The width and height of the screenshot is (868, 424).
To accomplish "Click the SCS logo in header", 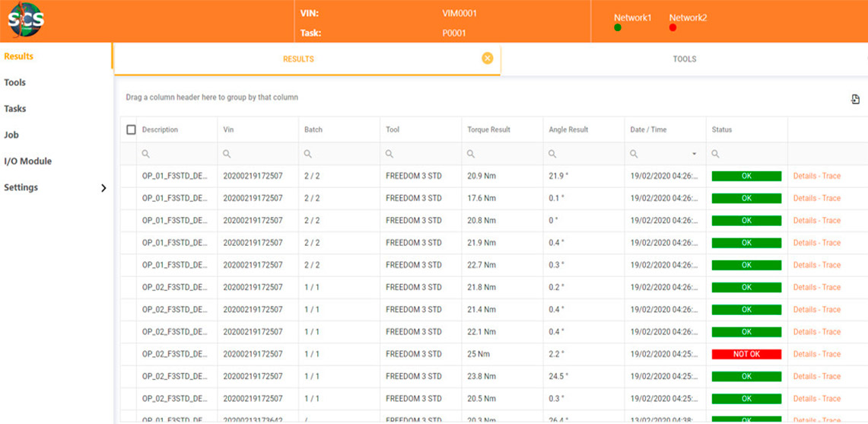I will tap(26, 19).
